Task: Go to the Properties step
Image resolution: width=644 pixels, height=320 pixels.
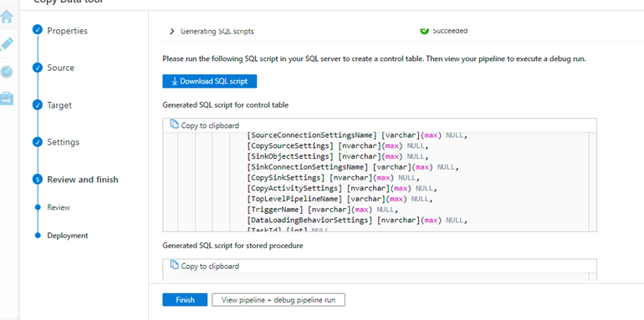Action: point(67,31)
